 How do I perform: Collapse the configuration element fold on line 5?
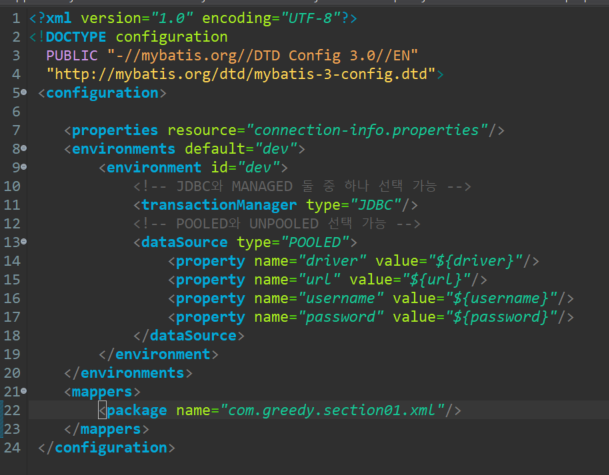[x=24, y=92]
